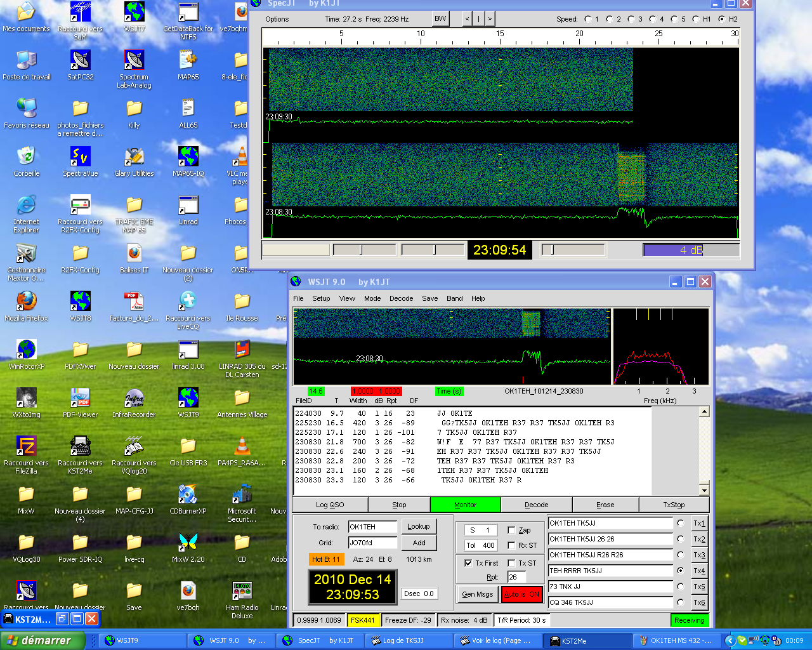Click the Grid locator input field

click(372, 543)
